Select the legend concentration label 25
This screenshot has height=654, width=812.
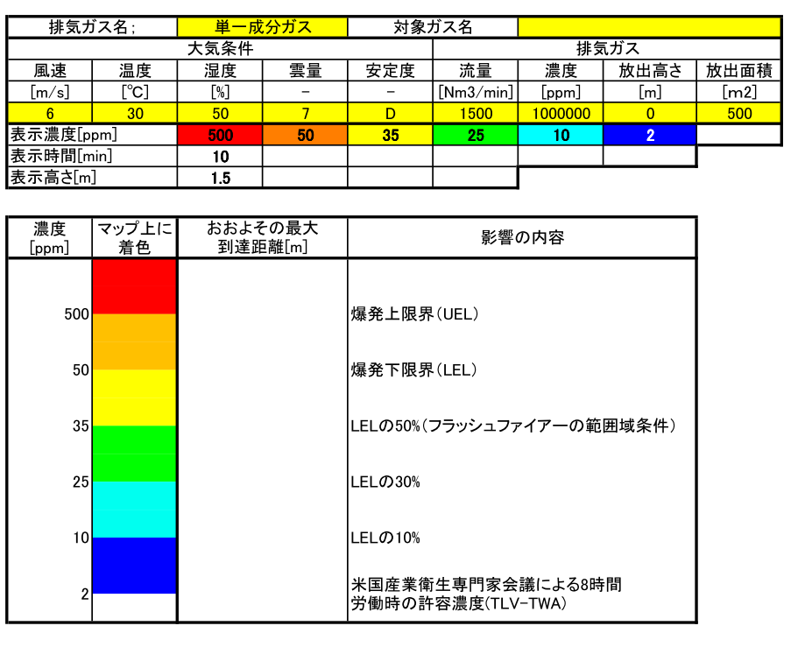click(x=81, y=482)
